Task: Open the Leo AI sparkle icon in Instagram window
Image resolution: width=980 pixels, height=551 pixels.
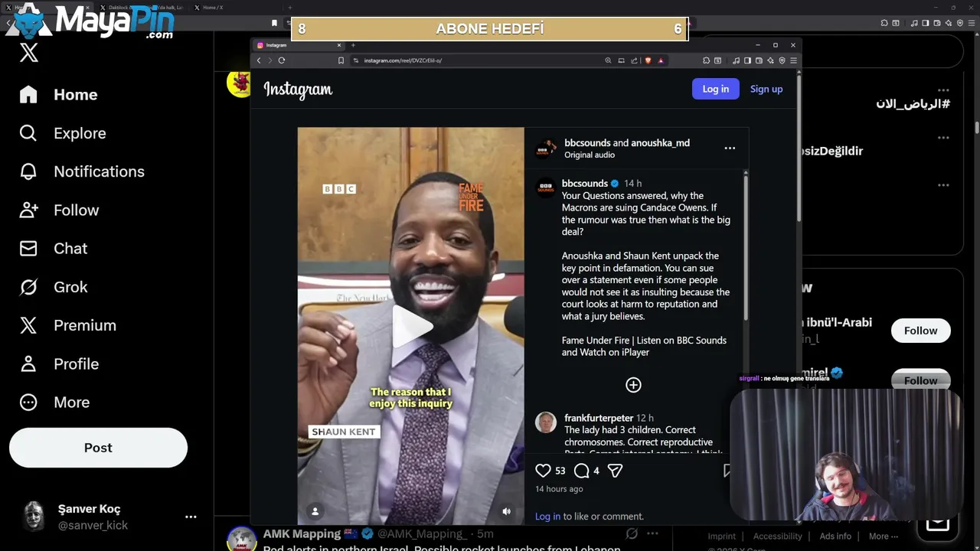Action: pos(770,60)
